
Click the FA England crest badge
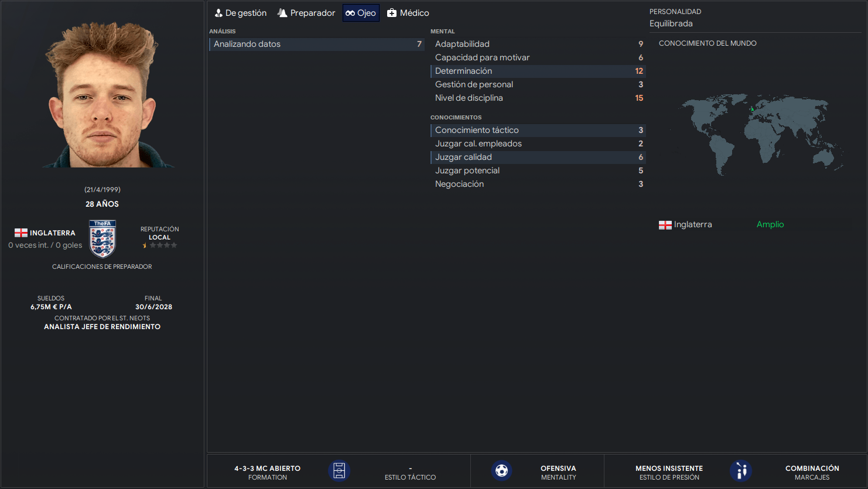(x=102, y=239)
